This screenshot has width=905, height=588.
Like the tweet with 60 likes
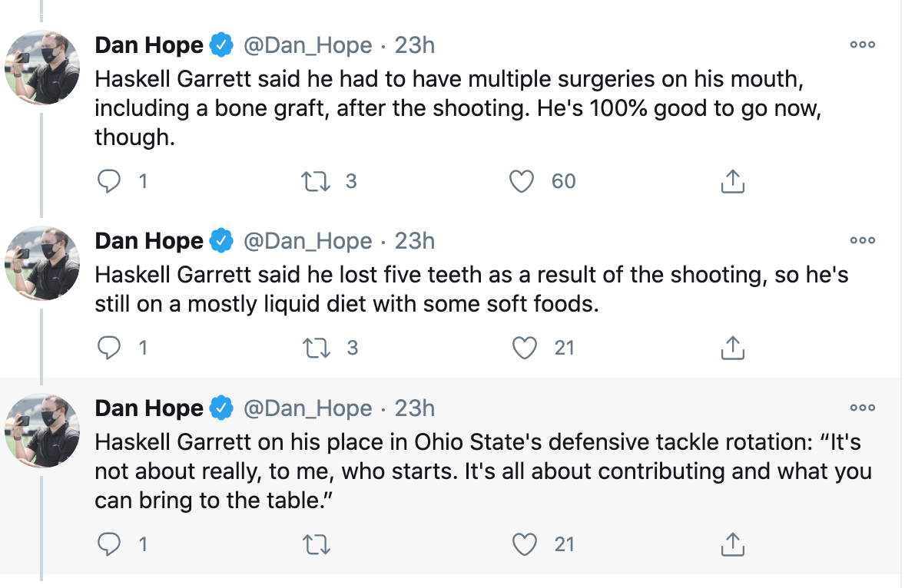coord(522,181)
